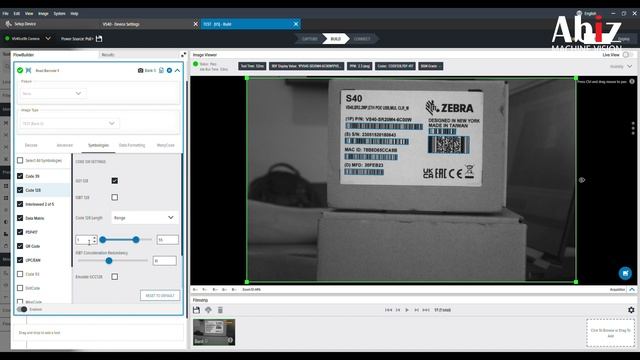This screenshot has width=640, height=360.
Task: Click the ISBT Concatenation Redundancy value field
Action: [x=164, y=260]
